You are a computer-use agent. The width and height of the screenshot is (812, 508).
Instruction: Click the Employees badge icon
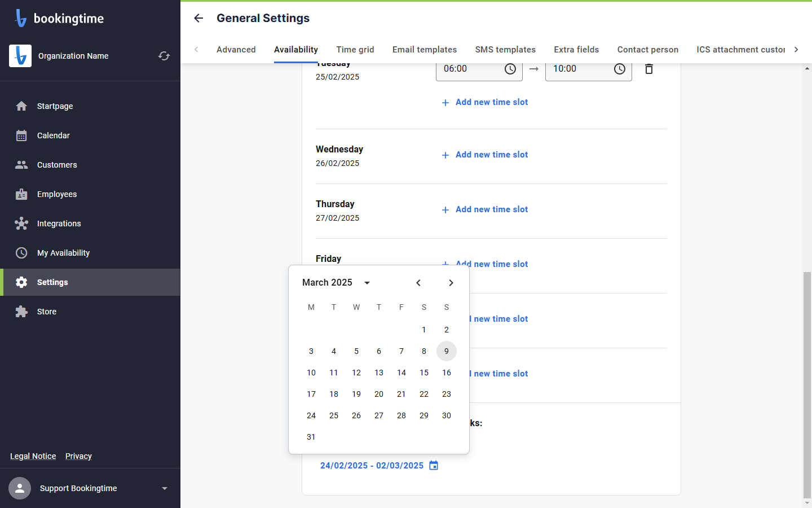(21, 194)
